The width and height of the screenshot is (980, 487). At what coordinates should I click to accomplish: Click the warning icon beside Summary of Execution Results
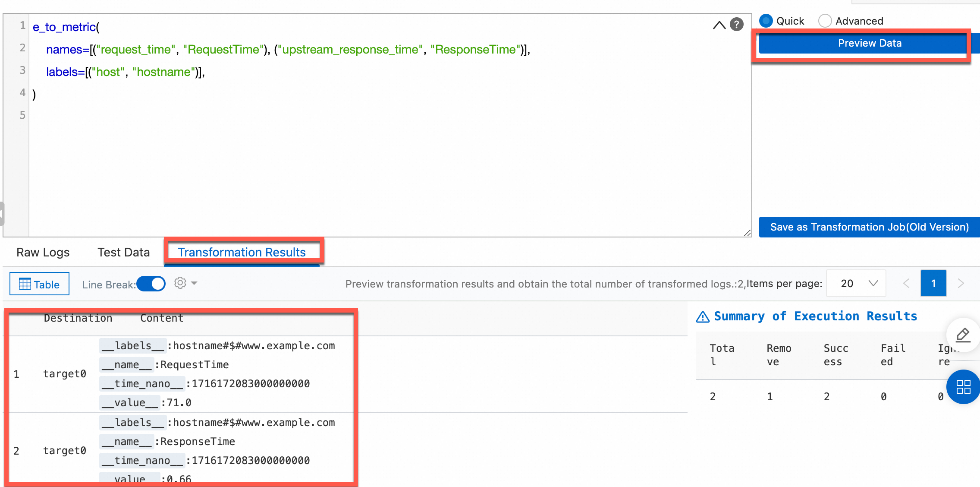pyautogui.click(x=703, y=317)
